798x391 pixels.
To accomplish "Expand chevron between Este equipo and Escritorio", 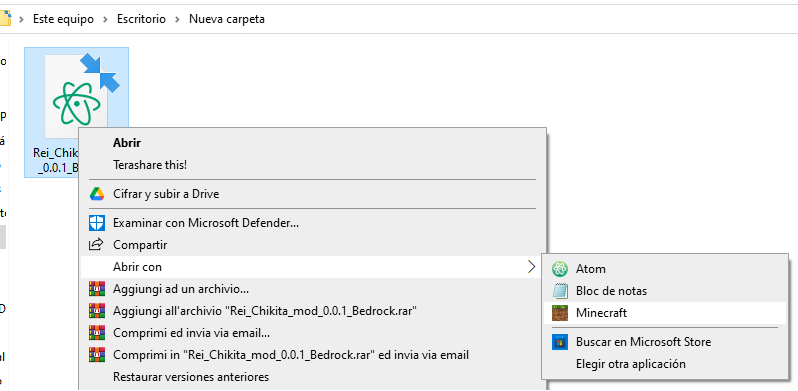I will pyautogui.click(x=105, y=19).
